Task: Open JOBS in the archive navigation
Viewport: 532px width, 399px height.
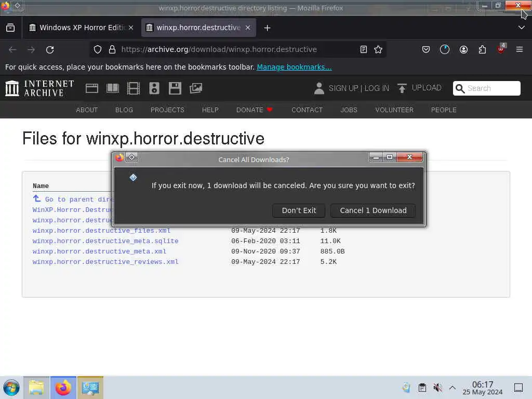Action: coord(349,110)
